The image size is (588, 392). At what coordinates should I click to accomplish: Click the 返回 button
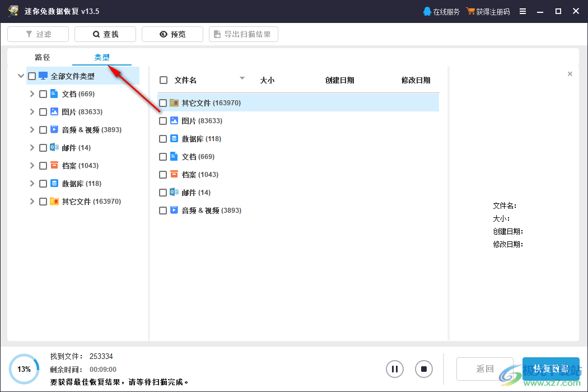click(x=484, y=368)
